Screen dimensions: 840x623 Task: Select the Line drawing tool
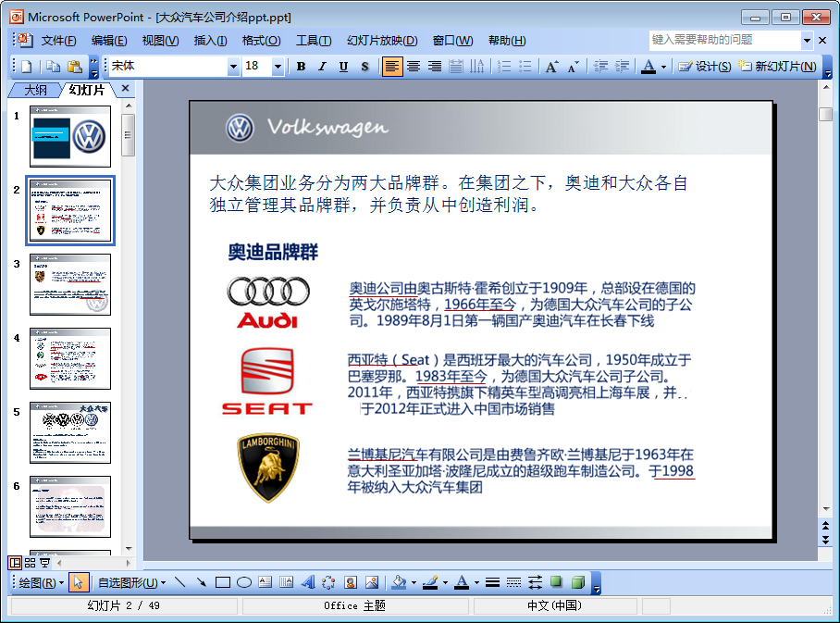click(180, 582)
